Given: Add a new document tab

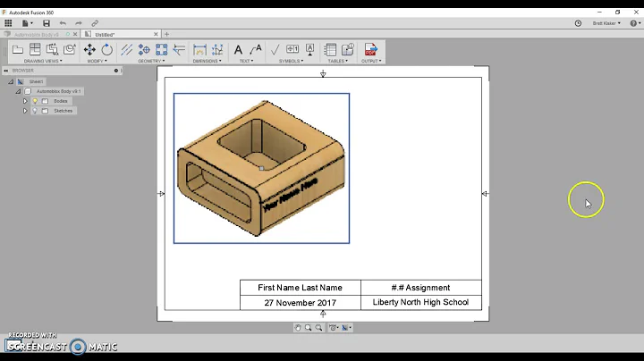Looking at the screenshot, I should pos(166,35).
